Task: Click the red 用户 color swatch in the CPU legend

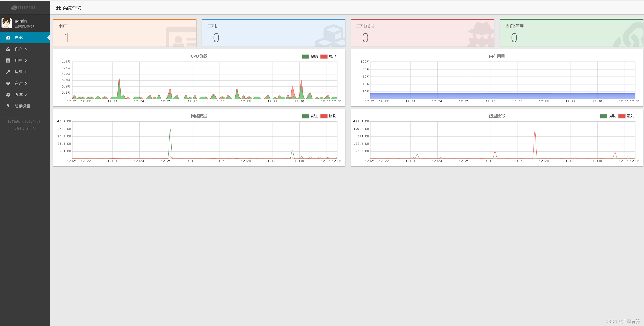Action: click(324, 56)
